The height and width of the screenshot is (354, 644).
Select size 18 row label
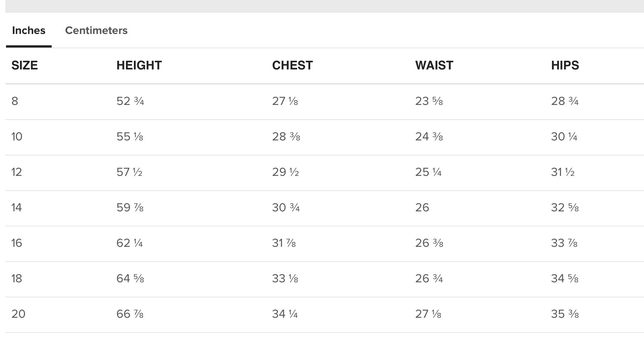click(17, 279)
